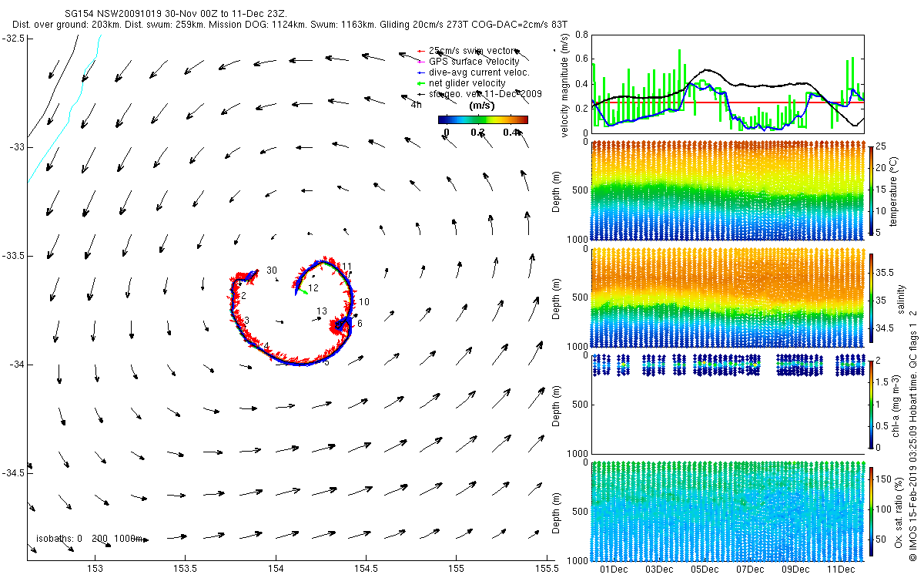The width and height of the screenshot is (924, 578).
Task: Click the '03Dec' time axis tick
Action: pyautogui.click(x=660, y=570)
